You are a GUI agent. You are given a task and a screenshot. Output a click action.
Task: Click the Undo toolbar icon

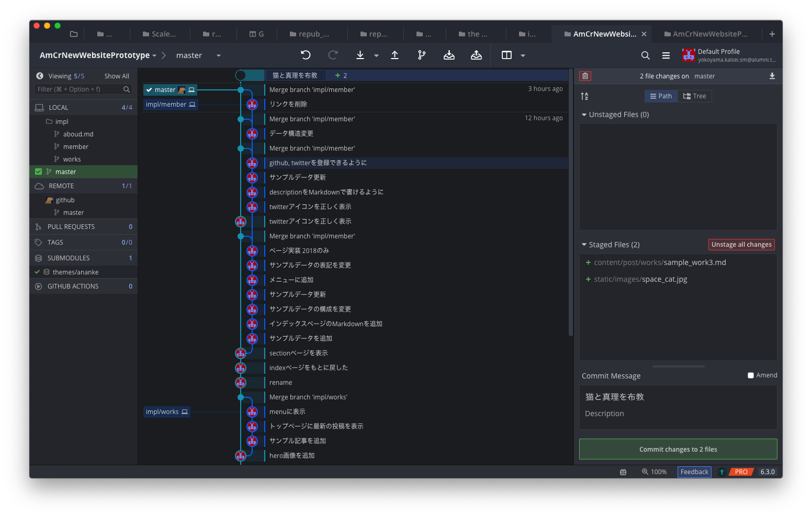point(306,55)
